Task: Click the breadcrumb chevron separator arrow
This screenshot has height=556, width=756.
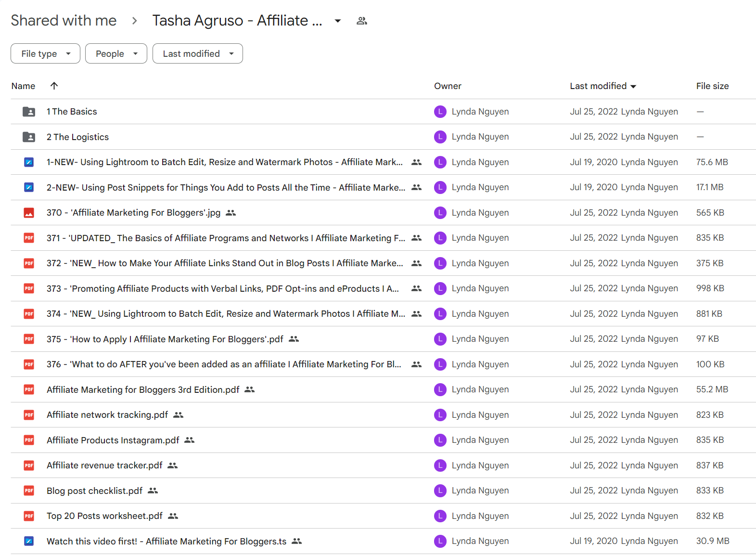Action: (135, 21)
